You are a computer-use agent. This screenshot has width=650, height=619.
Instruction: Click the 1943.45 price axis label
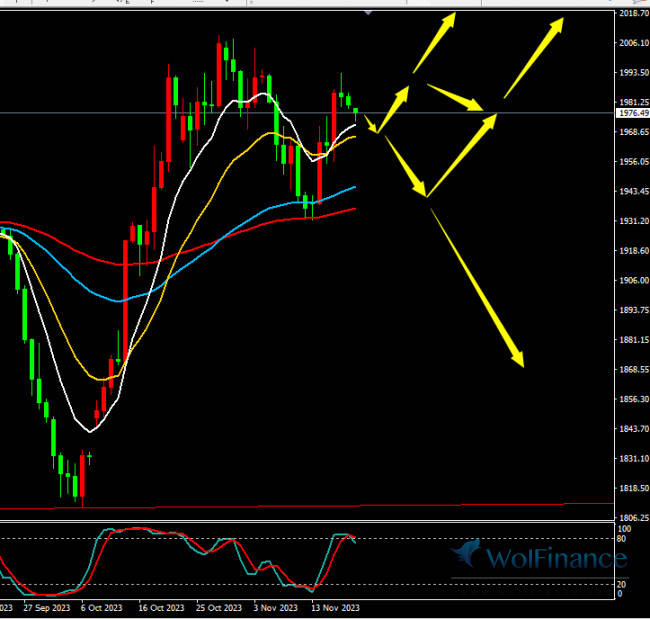click(x=631, y=191)
